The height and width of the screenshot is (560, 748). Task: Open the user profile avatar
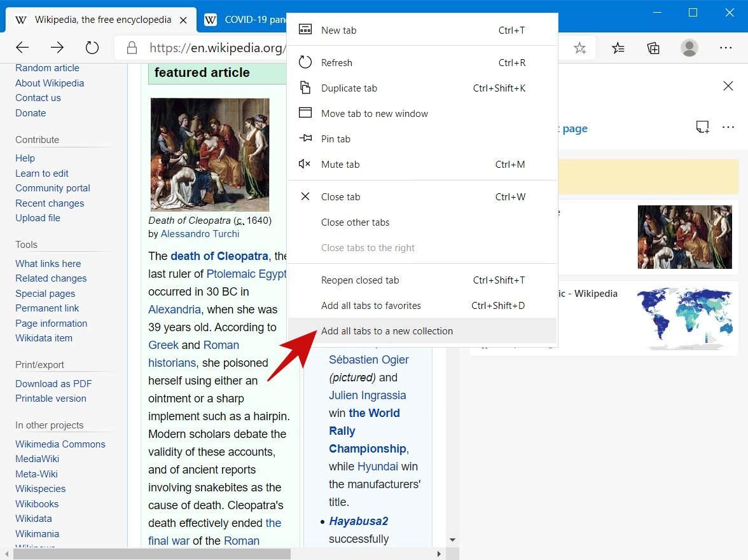689,48
